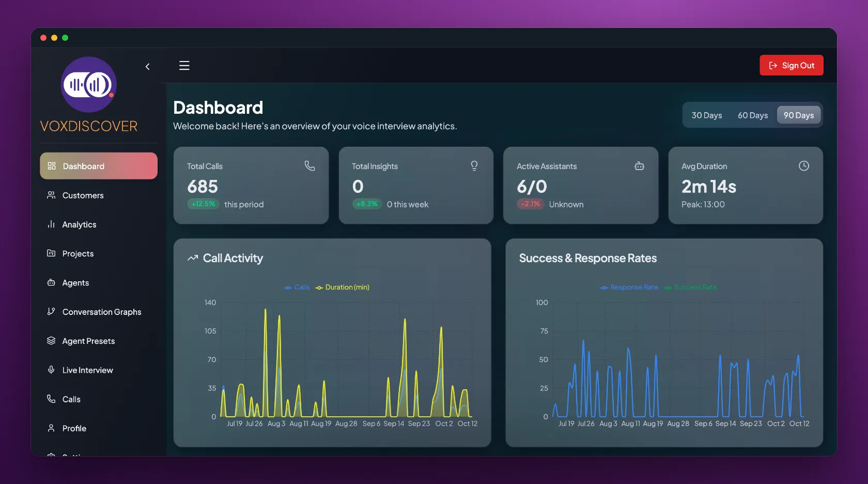The height and width of the screenshot is (484, 868).
Task: Click the VoxDiscover logo icon
Action: click(89, 84)
